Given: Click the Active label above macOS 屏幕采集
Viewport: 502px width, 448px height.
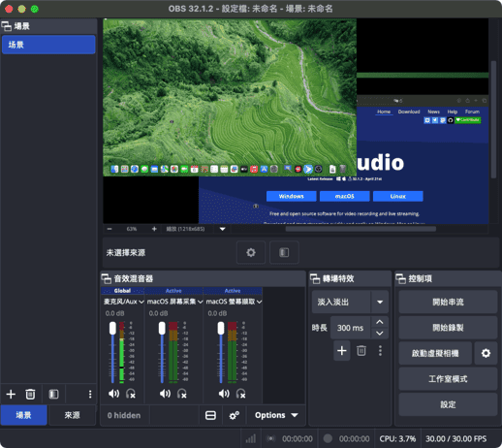Looking at the screenshot, I should coord(173,291).
